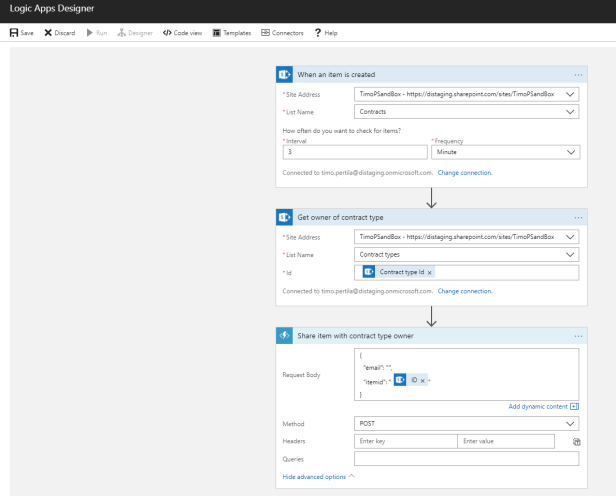This screenshot has width=616, height=496.
Task: Click the 'Share item with contract type owner' function icon
Action: click(x=285, y=335)
